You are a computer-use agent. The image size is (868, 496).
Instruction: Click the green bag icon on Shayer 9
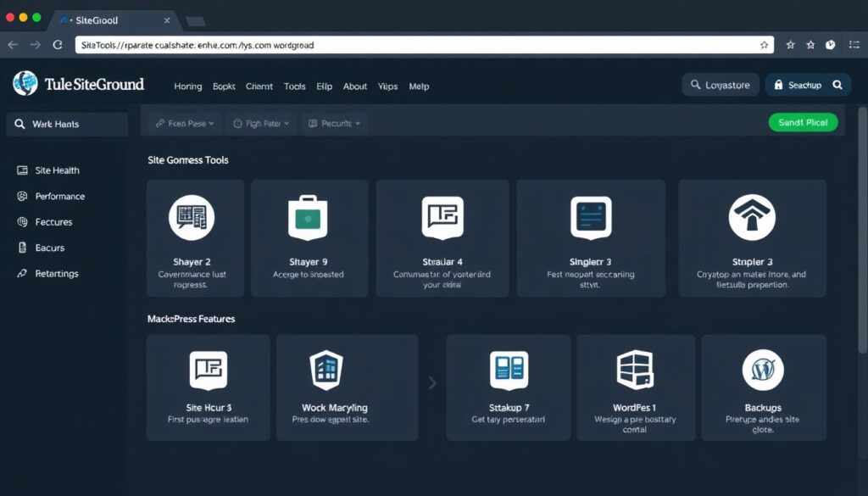pyautogui.click(x=309, y=217)
